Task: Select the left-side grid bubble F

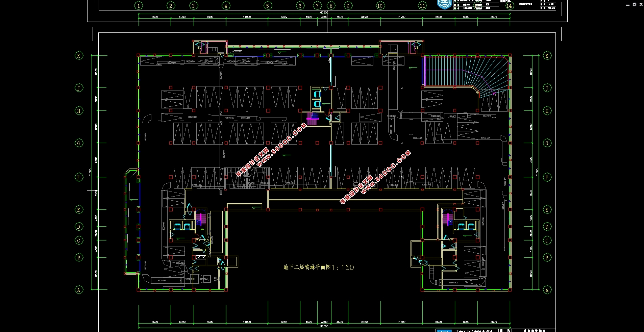Action: point(79,177)
